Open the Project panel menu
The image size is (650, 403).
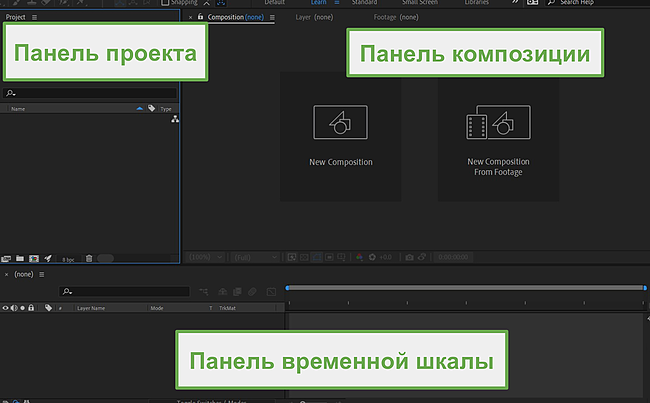tap(34, 17)
